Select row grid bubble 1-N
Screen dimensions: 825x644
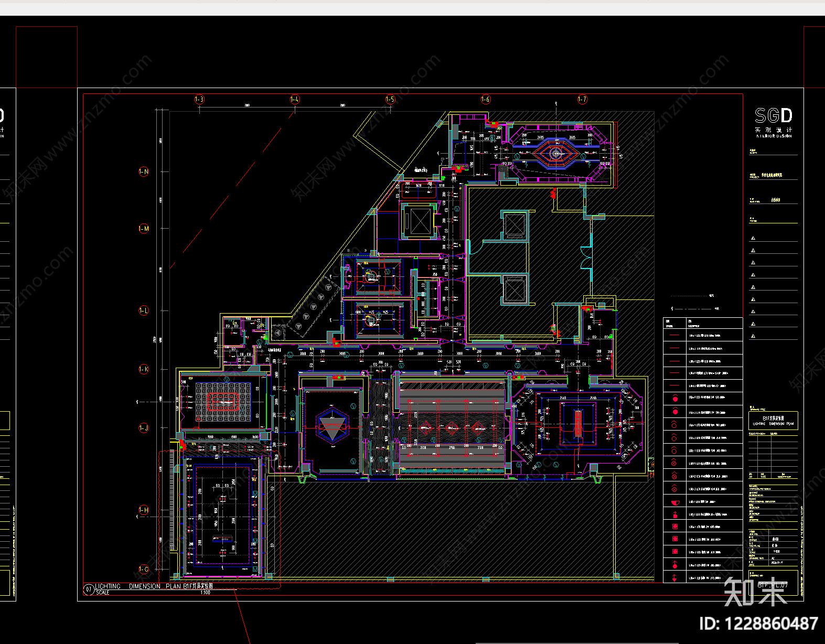tap(144, 171)
